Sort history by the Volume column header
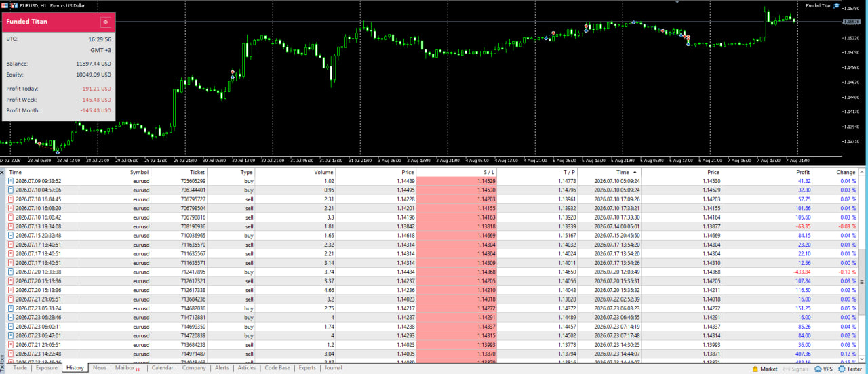868x374 pixels. (296, 172)
